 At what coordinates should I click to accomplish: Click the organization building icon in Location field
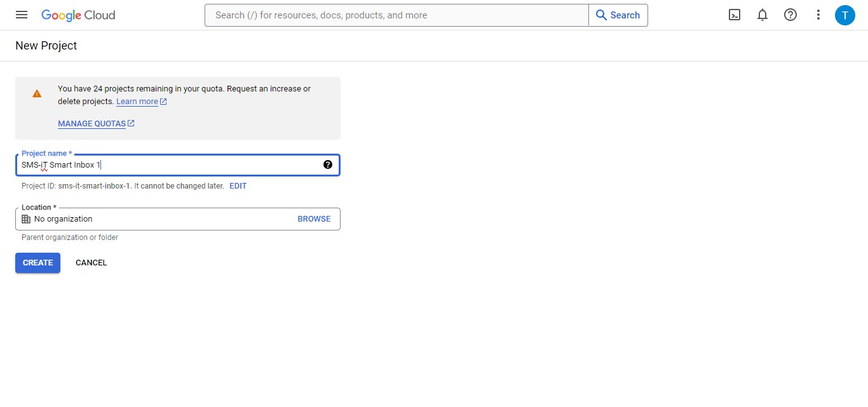point(25,218)
